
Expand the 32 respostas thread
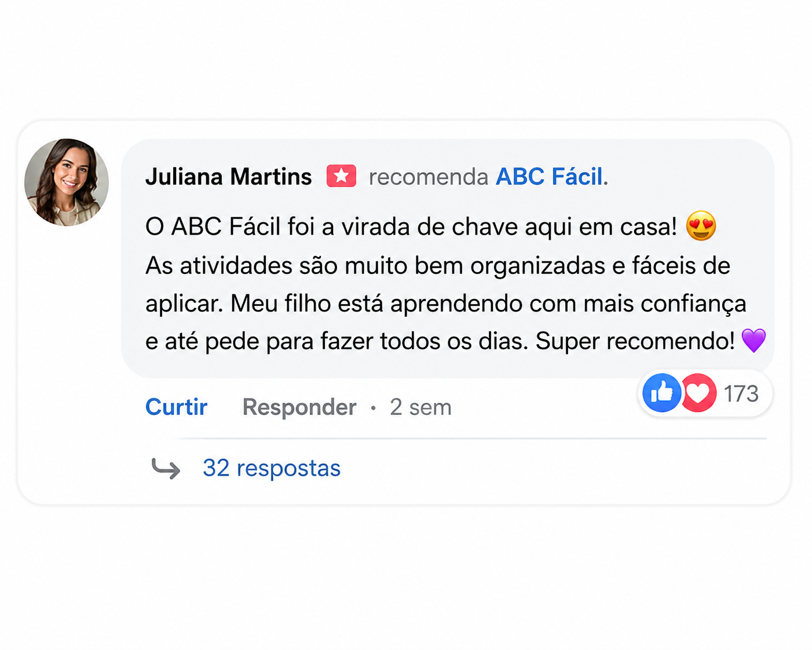coord(272,468)
